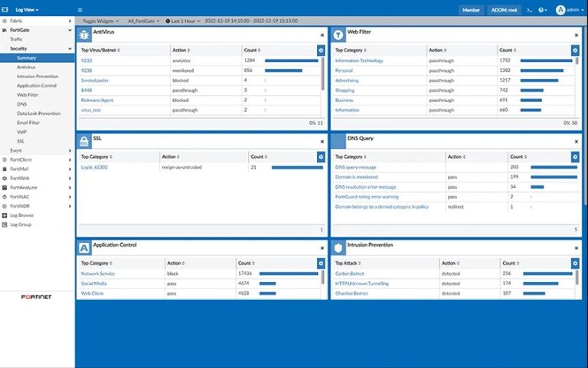Open the DNS Query widget settings gear
This screenshot has width=588, height=368.
575,157
